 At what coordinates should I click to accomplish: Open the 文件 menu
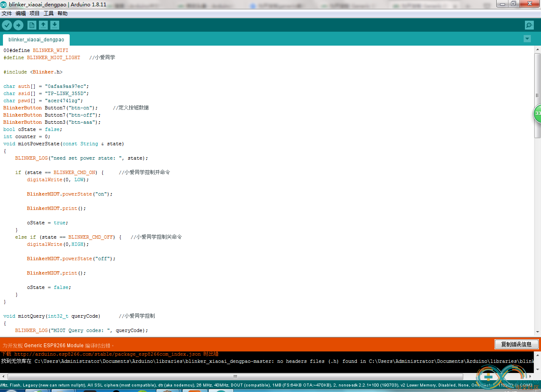click(7, 14)
